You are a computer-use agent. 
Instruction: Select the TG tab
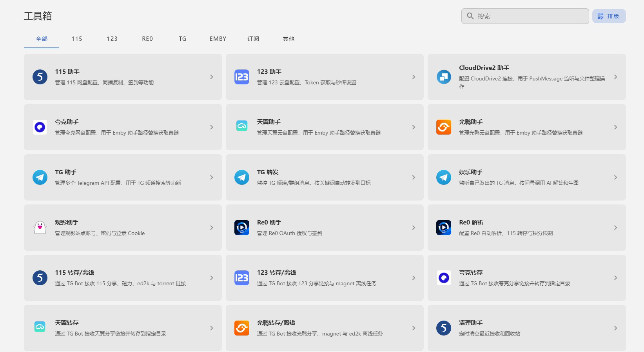[x=183, y=39]
